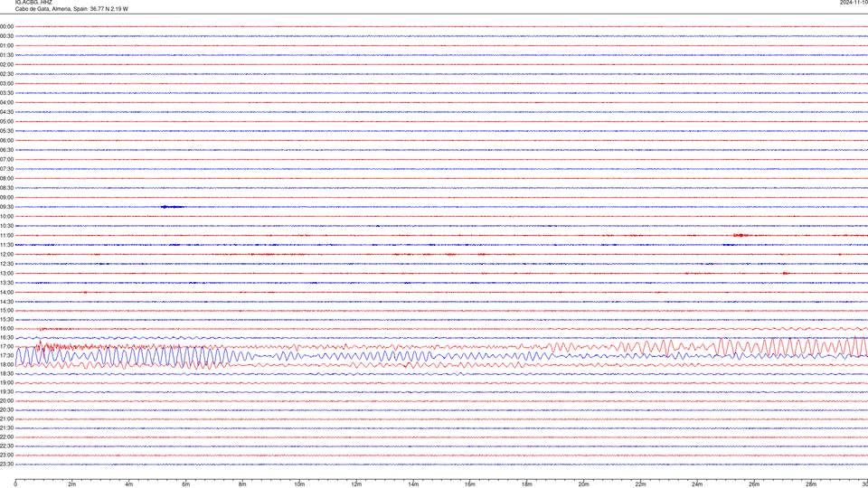
Task: Click the 22:00 time label
Action: tap(6, 437)
